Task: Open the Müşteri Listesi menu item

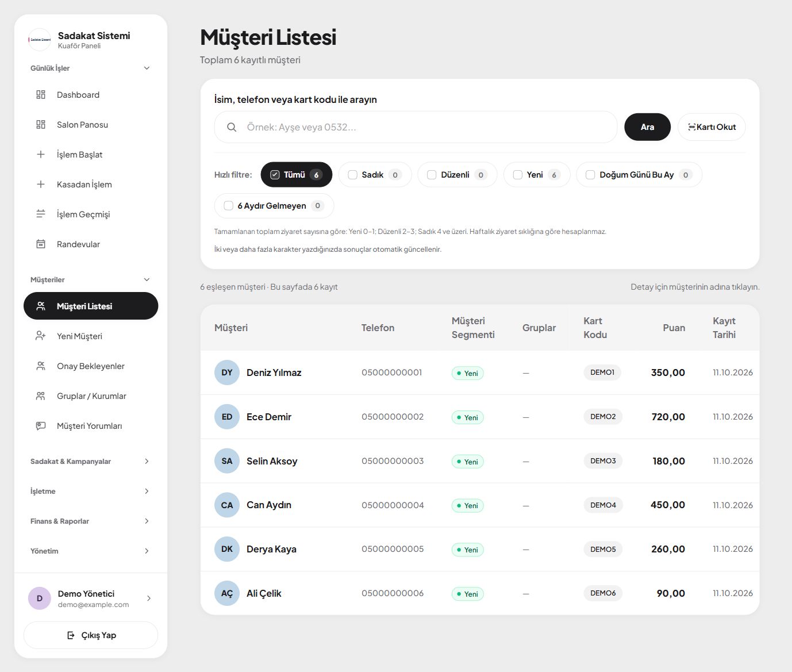Action: point(91,306)
